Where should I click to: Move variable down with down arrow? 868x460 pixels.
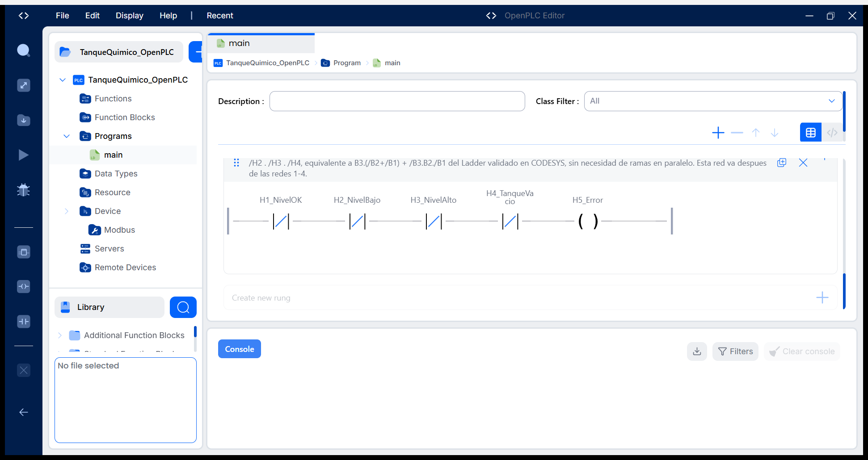775,133
